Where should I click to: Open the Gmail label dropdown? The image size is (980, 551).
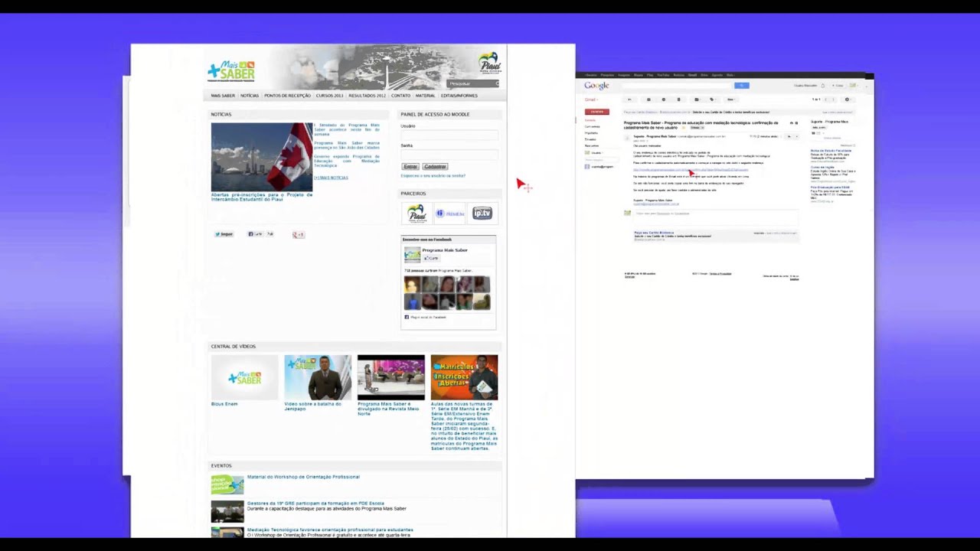pyautogui.click(x=592, y=99)
